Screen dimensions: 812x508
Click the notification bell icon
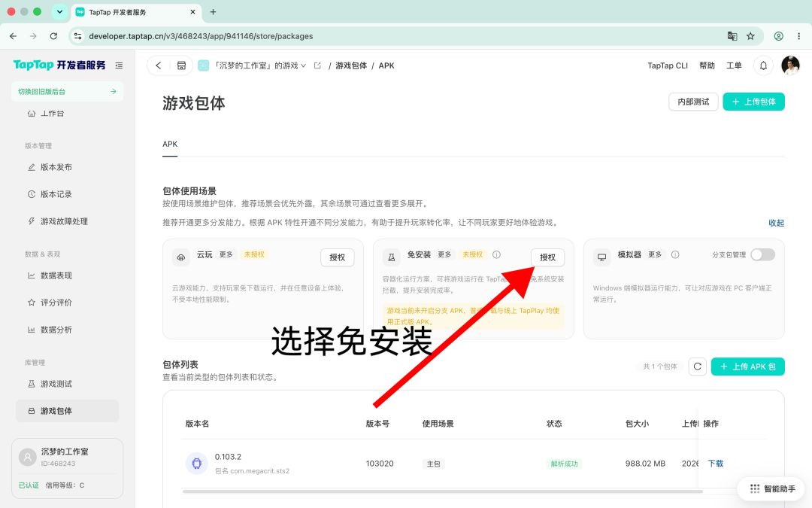(x=763, y=65)
